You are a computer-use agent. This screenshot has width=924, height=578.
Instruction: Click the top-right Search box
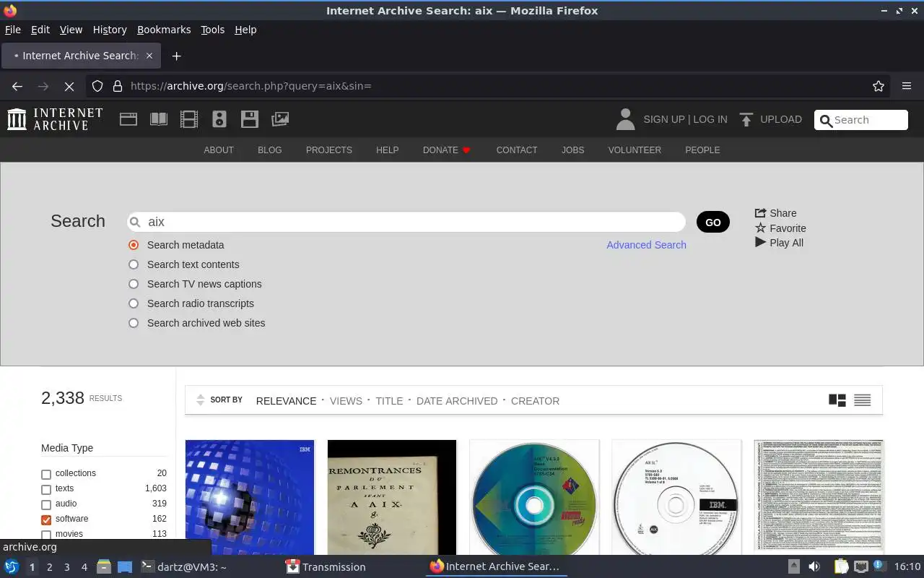(861, 120)
